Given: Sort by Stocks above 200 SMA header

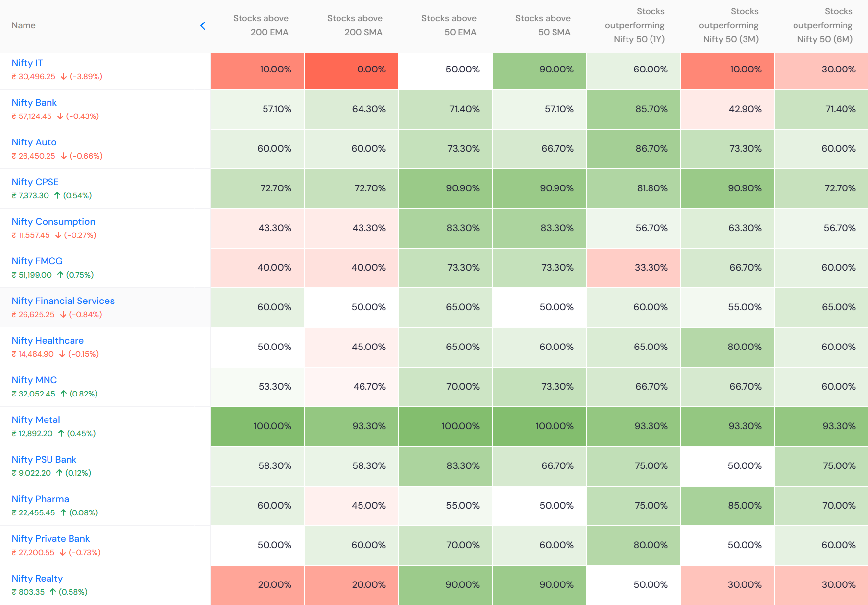Looking at the screenshot, I should pyautogui.click(x=355, y=25).
